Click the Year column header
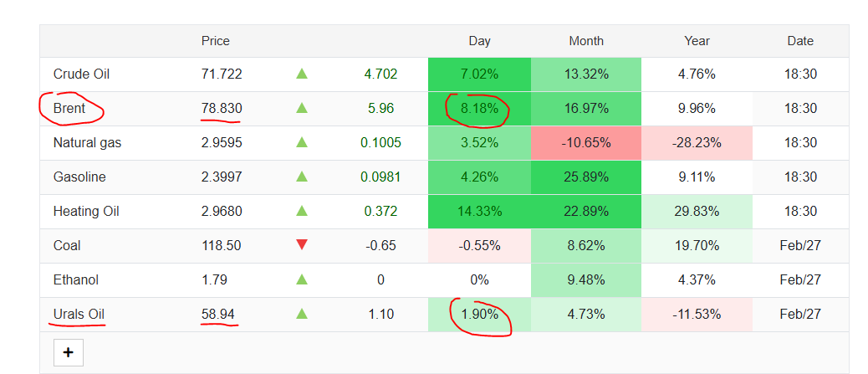868x374 pixels. [x=697, y=41]
